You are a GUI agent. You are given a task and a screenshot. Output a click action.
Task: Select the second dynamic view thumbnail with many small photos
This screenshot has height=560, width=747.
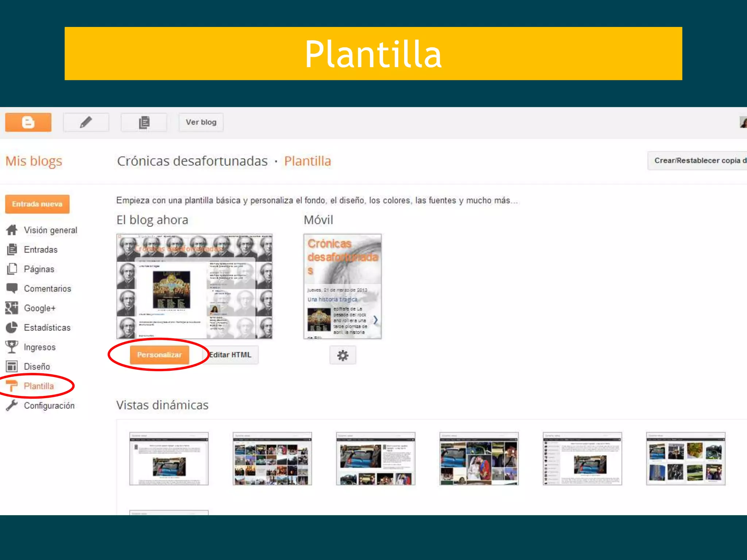click(x=272, y=459)
